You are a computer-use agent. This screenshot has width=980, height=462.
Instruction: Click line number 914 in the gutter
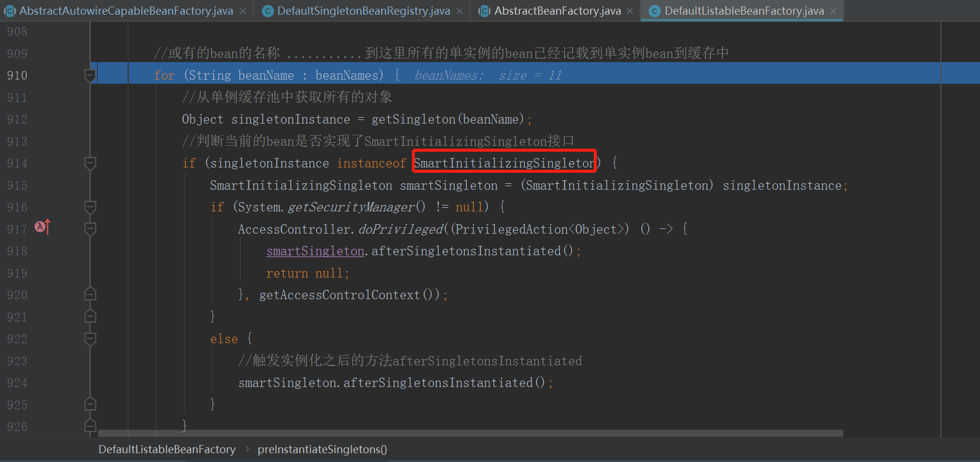coord(17,163)
